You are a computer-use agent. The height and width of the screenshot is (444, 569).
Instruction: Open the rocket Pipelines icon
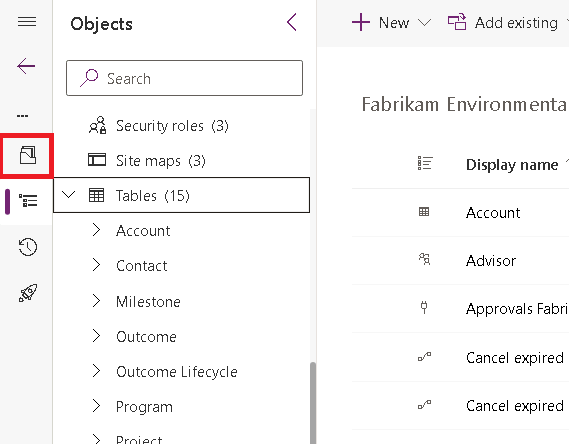point(28,293)
